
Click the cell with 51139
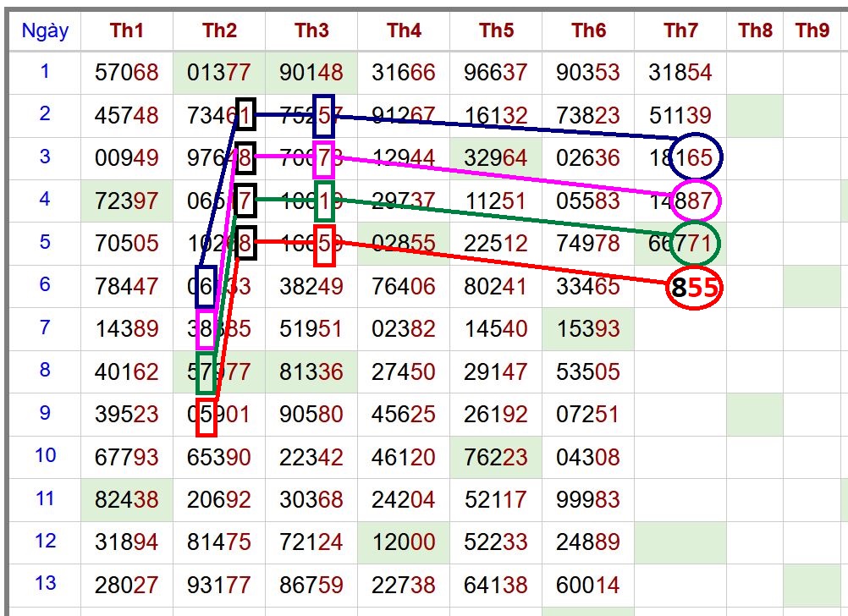(680, 115)
